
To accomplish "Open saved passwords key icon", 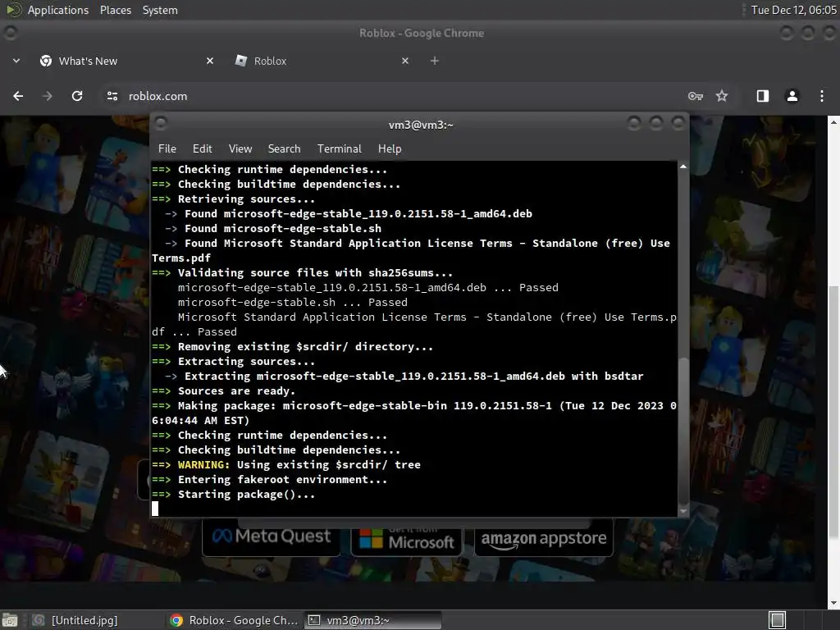I will click(696, 96).
